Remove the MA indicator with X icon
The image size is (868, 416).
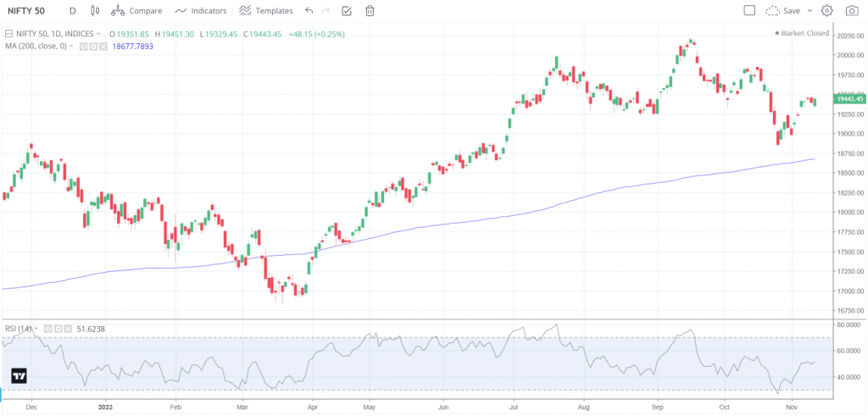coord(103,47)
